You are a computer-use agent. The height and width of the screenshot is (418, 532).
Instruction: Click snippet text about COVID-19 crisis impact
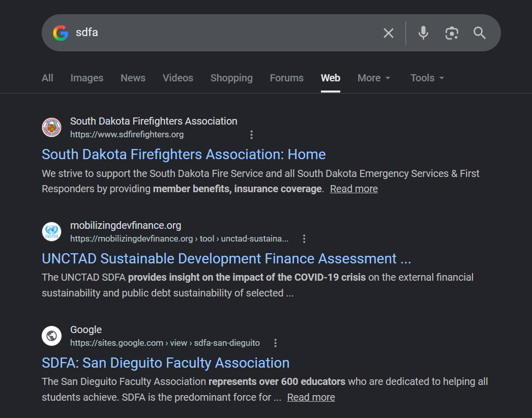[x=247, y=278]
